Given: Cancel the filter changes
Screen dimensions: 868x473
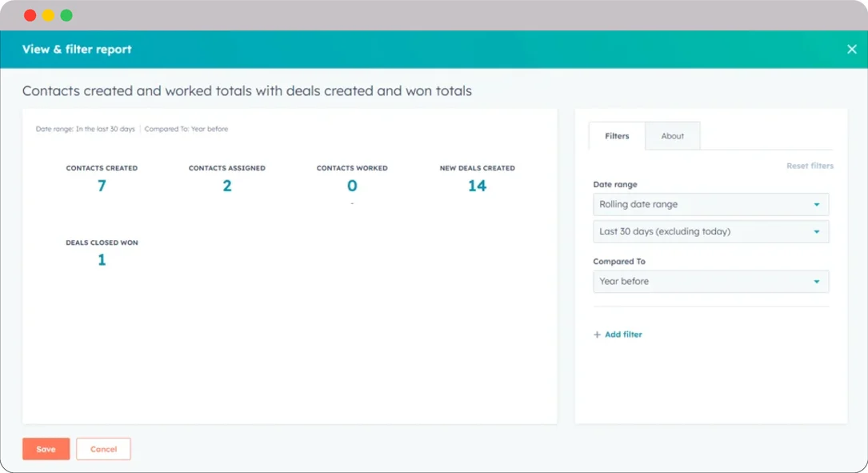Looking at the screenshot, I should coord(103,449).
